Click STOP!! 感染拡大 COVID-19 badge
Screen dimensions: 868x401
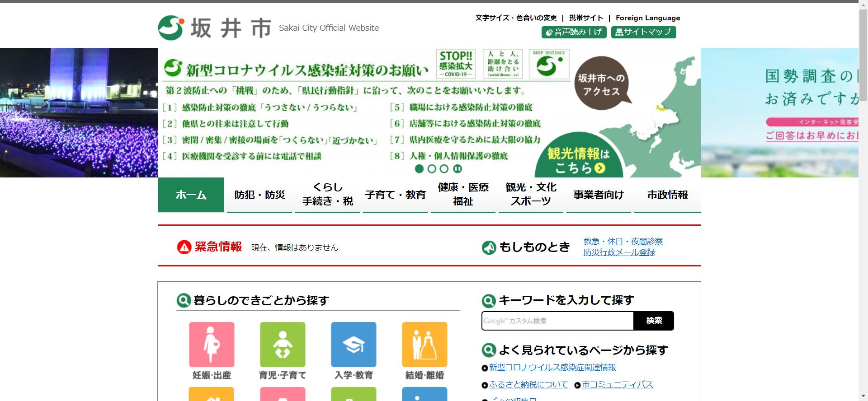point(456,64)
